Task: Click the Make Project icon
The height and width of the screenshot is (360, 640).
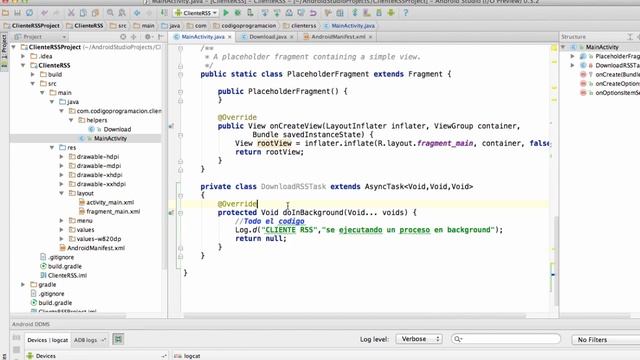Action: click(164, 13)
